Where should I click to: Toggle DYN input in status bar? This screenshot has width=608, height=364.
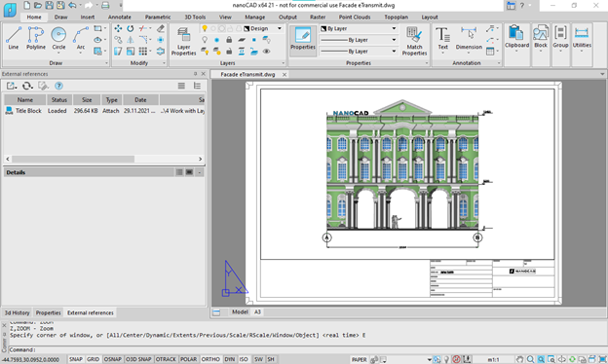230,359
